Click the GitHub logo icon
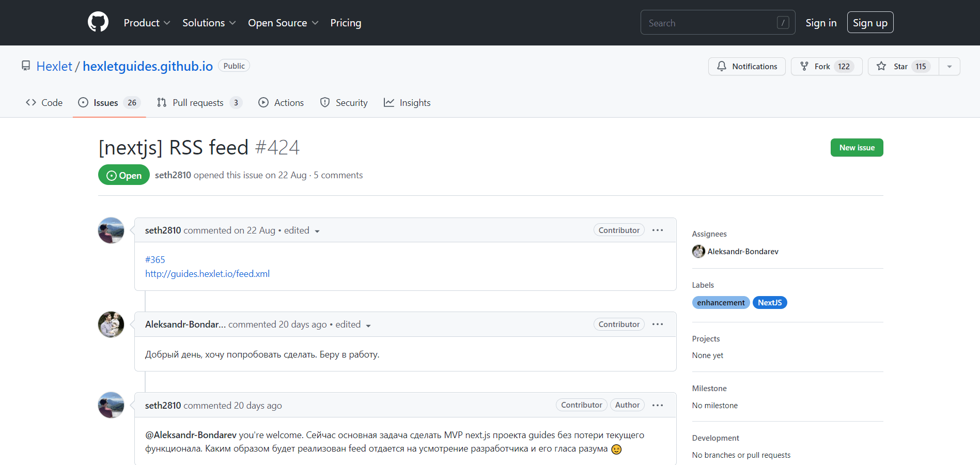 (98, 22)
